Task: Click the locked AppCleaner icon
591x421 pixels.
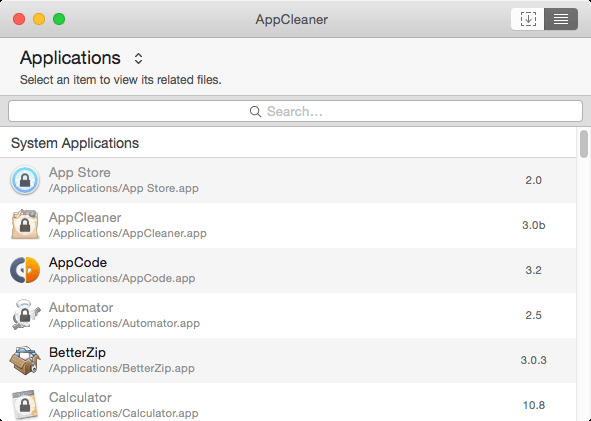Action: coord(25,225)
